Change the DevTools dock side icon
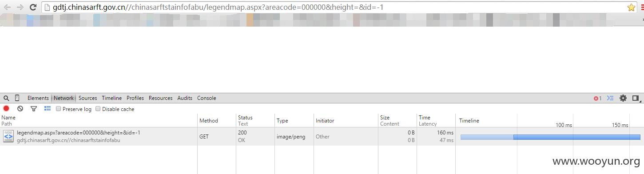 [x=636, y=98]
